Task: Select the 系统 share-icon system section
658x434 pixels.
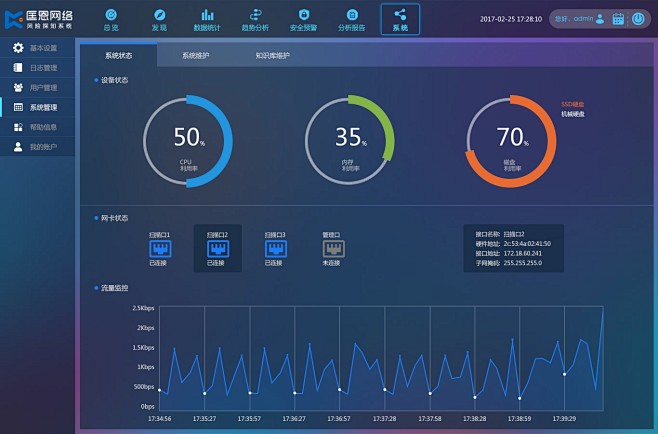Action: click(400, 19)
